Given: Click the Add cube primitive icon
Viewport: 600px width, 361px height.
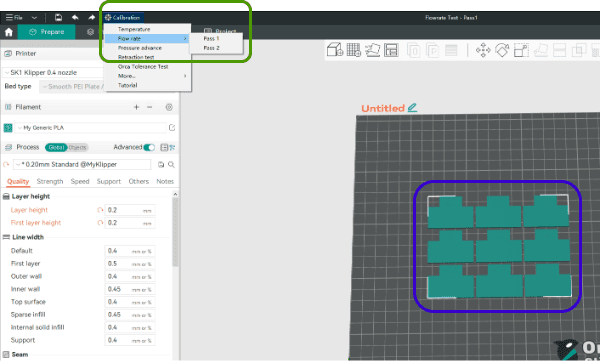Looking at the screenshot, I should click(335, 50).
